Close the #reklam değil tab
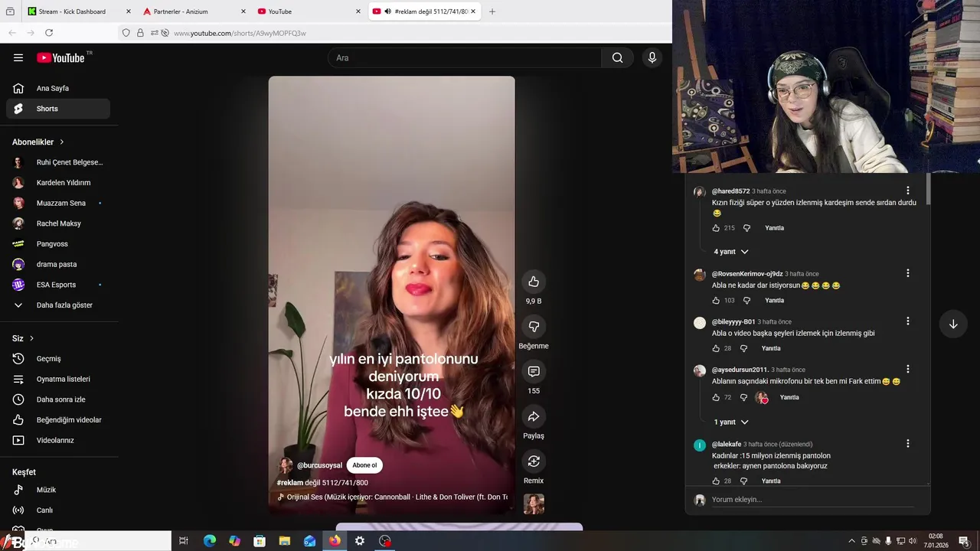980x551 pixels. (x=473, y=11)
